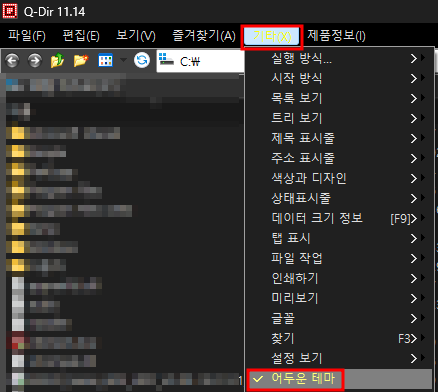Expand the 목록 보기 submenu

pos(339,98)
